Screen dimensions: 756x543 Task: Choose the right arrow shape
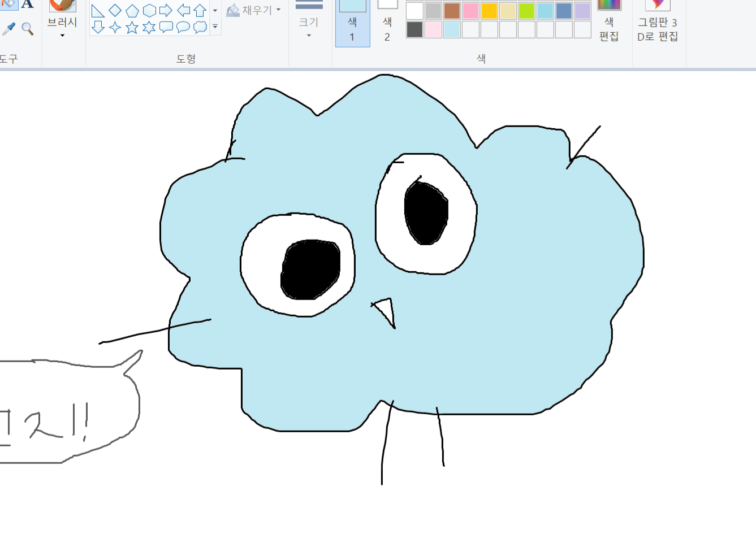[x=166, y=10]
